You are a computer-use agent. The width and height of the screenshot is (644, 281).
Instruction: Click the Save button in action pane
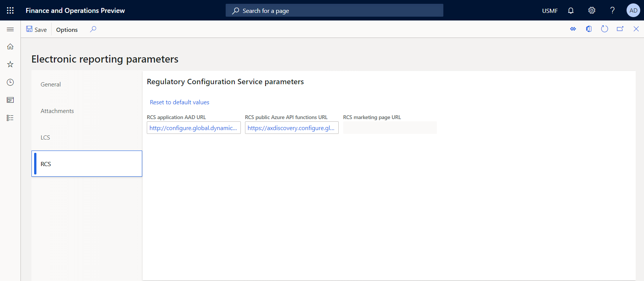(x=36, y=29)
